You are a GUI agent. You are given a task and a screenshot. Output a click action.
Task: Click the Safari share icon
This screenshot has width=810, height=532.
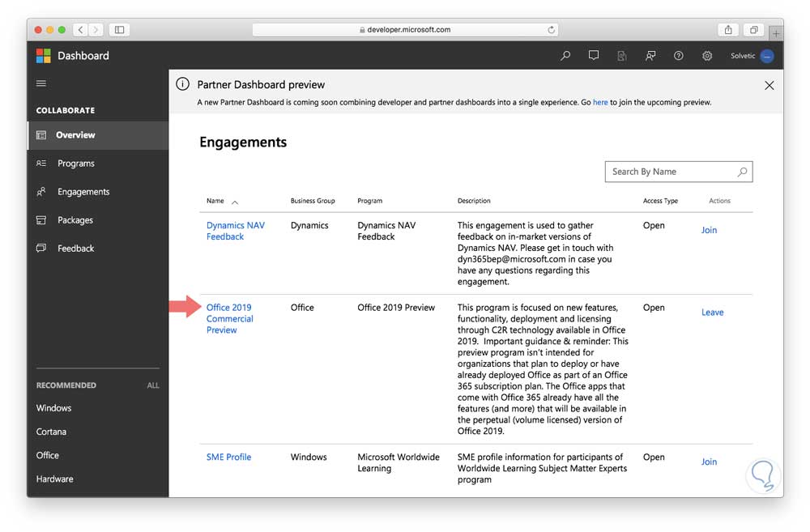(728, 30)
